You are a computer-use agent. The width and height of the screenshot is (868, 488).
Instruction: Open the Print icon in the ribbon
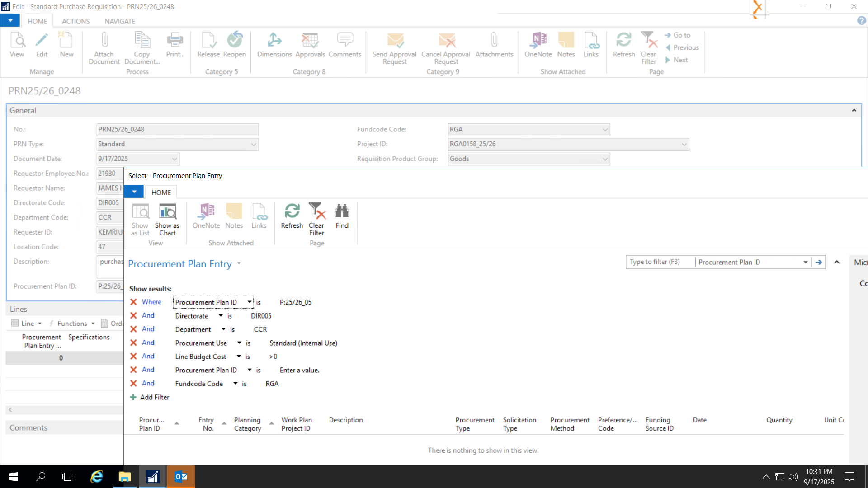click(x=175, y=41)
